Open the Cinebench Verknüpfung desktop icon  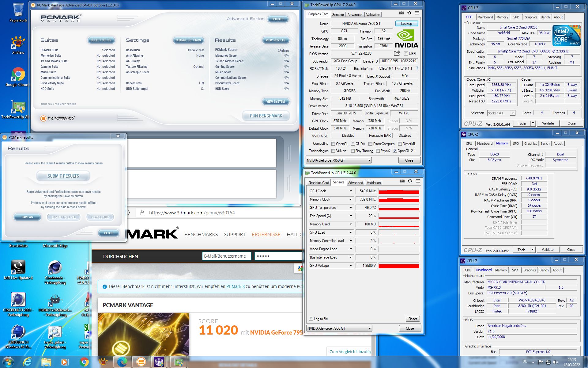pyautogui.click(x=55, y=272)
